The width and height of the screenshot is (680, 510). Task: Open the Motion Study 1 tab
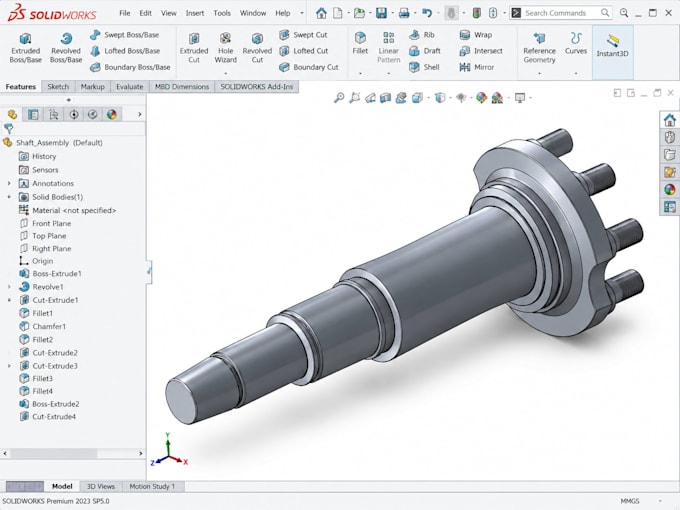[152, 487]
